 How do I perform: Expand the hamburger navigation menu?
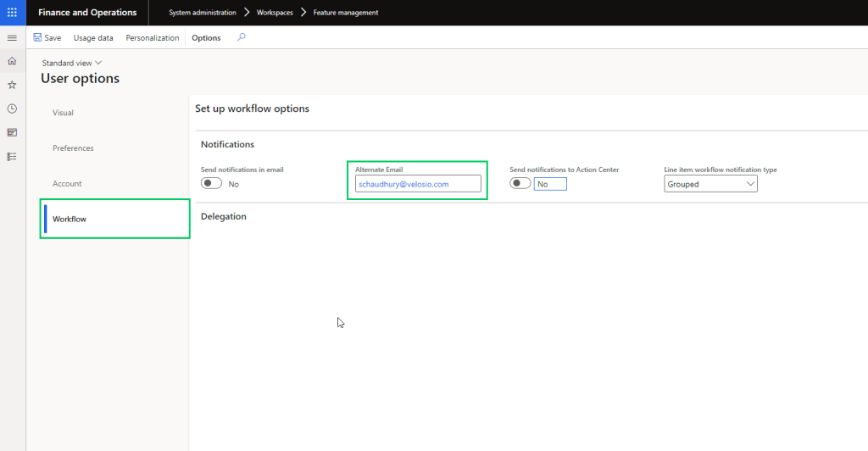(12, 38)
